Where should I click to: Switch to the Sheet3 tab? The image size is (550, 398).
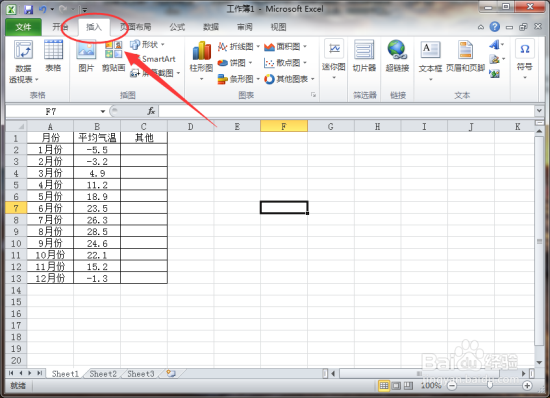point(141,374)
